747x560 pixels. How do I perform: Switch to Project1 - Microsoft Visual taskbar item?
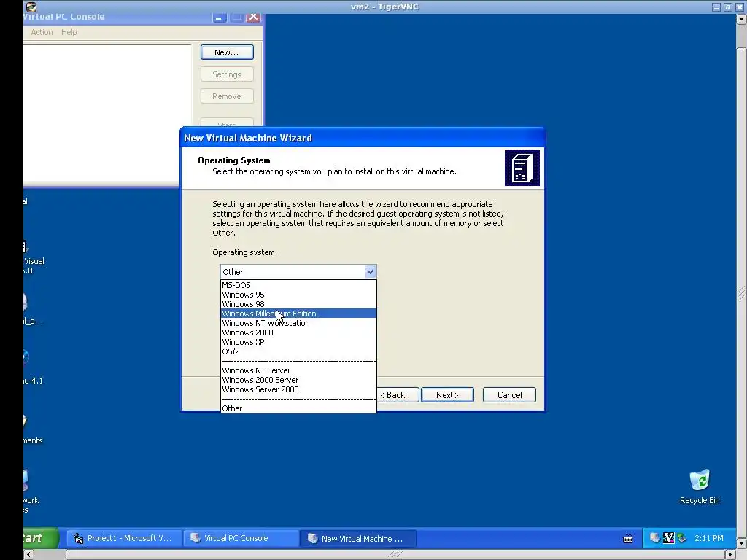point(123,538)
